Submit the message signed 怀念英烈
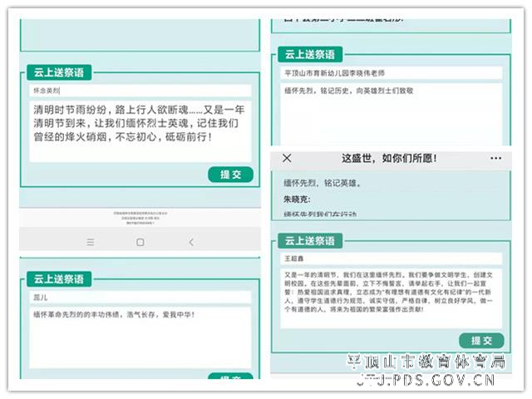This screenshot has width=532, height=399. (x=229, y=175)
